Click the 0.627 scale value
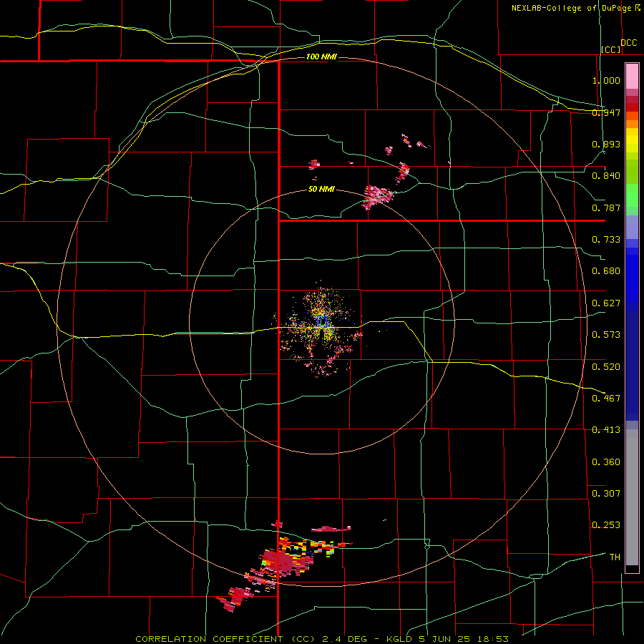 [606, 303]
